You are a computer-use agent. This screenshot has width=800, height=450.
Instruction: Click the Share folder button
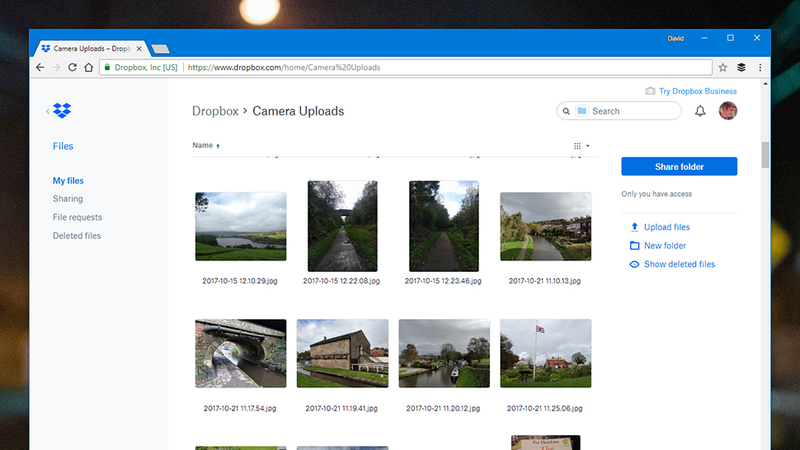coord(679,166)
